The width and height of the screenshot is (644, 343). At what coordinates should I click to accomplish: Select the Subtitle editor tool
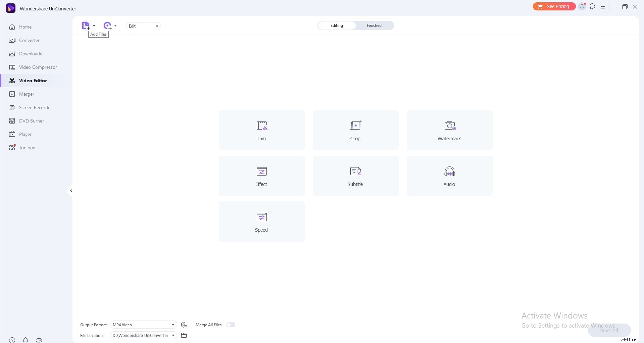355,176
